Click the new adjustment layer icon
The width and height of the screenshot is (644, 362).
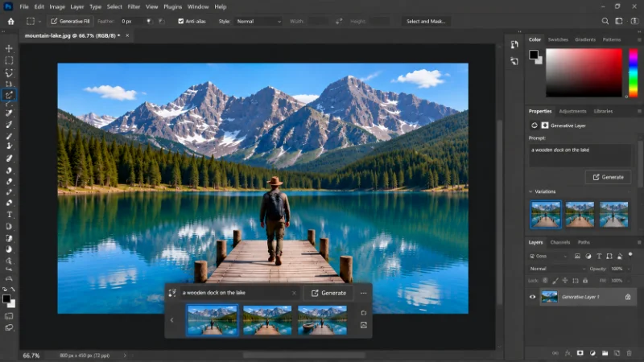tap(592, 353)
